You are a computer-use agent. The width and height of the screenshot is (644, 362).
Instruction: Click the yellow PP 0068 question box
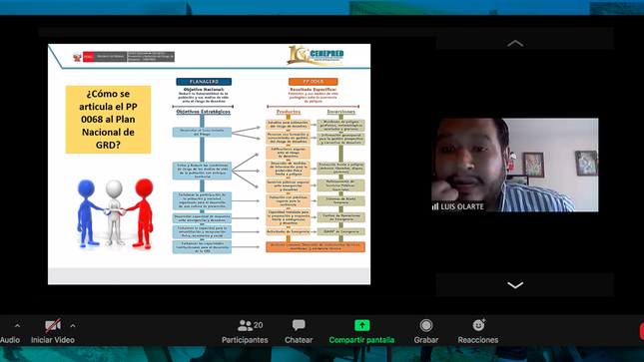pyautogui.click(x=108, y=120)
